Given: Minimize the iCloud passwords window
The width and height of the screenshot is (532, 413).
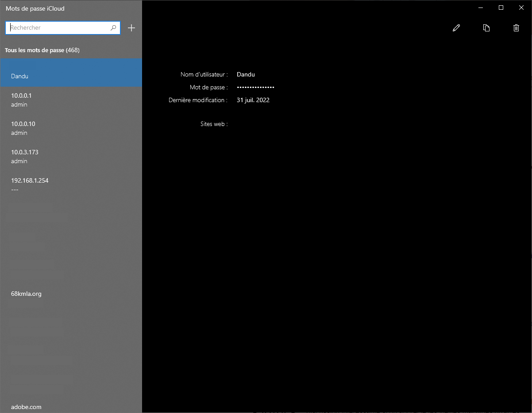Looking at the screenshot, I should click(481, 8).
